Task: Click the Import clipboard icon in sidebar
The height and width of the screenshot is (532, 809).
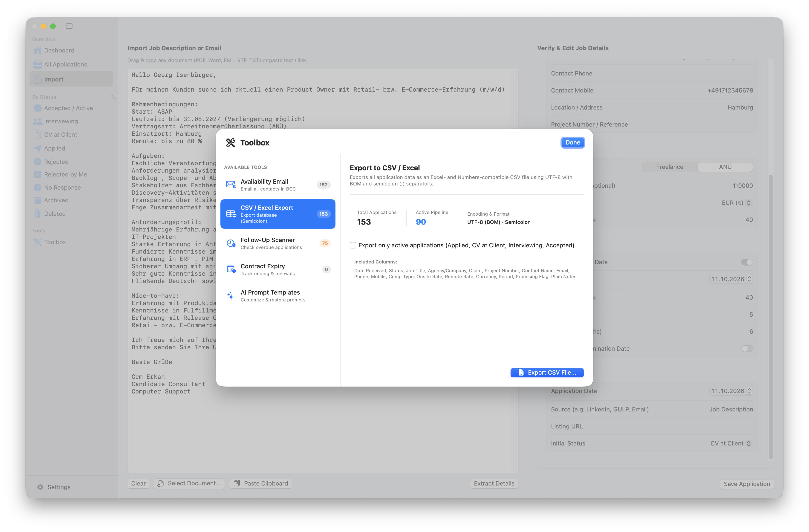Action: pyautogui.click(x=38, y=79)
